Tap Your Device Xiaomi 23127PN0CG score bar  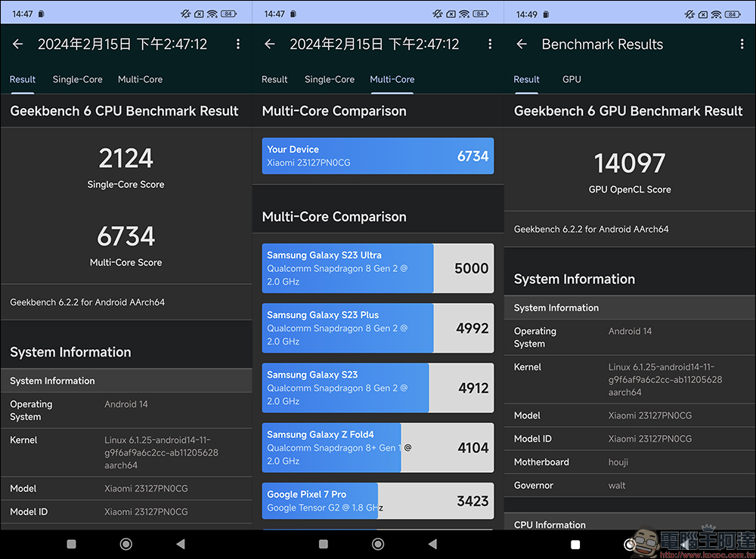(x=378, y=156)
